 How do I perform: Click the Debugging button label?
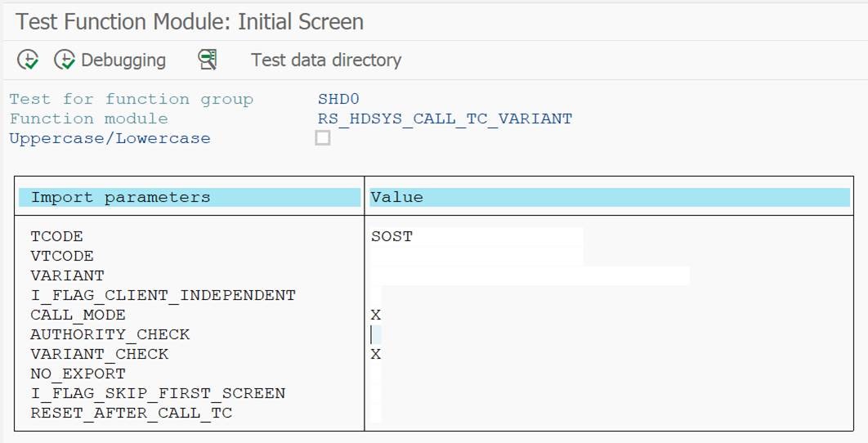pos(123,60)
